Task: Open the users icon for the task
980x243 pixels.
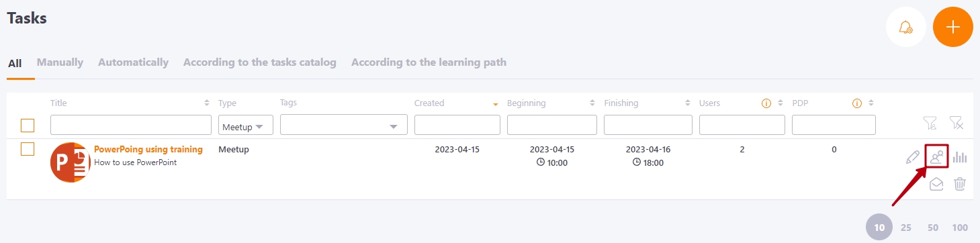Action: [937, 157]
